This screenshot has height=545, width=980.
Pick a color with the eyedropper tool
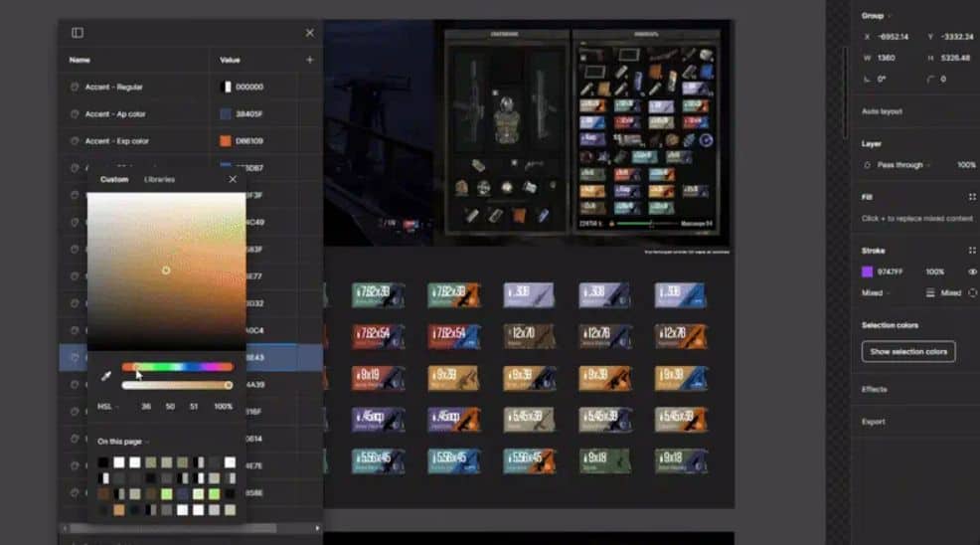click(x=106, y=375)
